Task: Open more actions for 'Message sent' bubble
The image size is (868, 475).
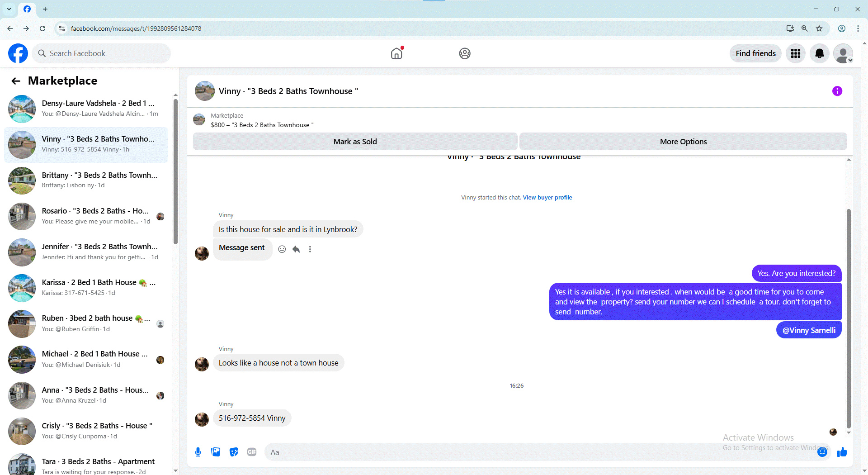Action: point(310,249)
